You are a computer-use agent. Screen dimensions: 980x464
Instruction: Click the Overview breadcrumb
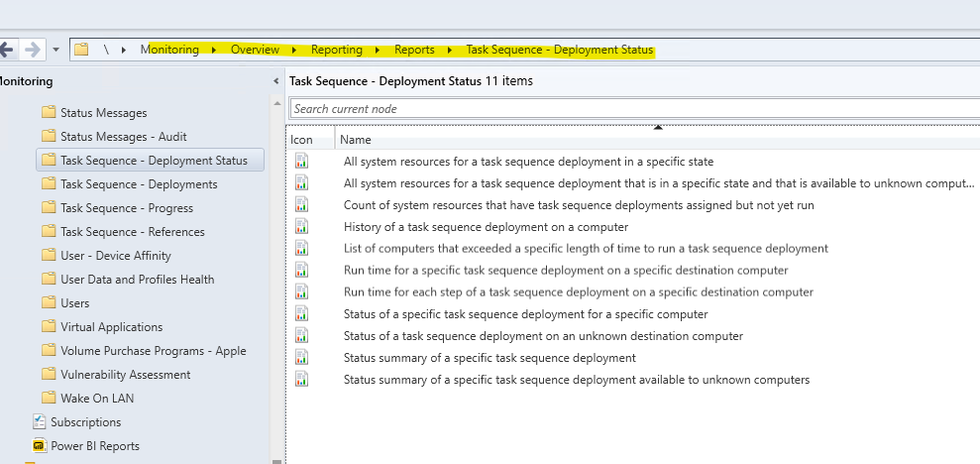coord(255,50)
